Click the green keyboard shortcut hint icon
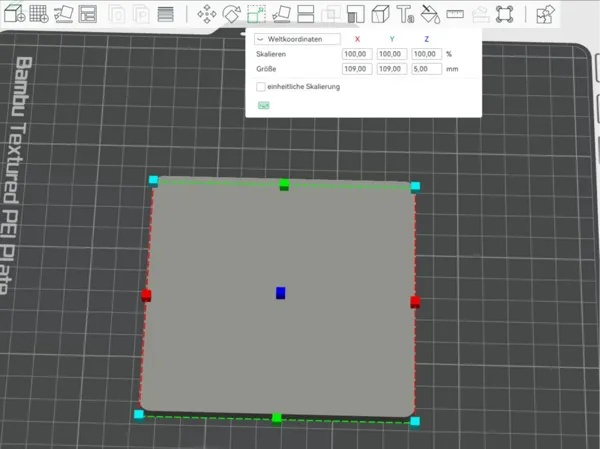The height and width of the screenshot is (449, 600). (x=264, y=105)
